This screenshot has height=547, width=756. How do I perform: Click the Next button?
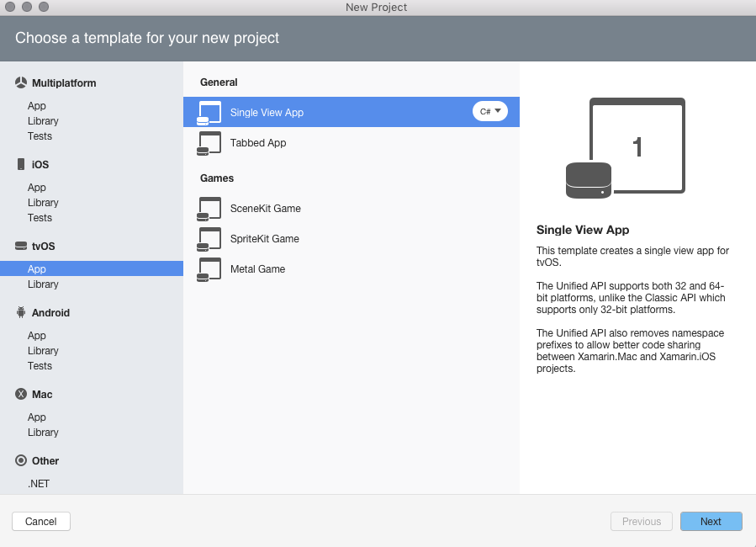711,521
